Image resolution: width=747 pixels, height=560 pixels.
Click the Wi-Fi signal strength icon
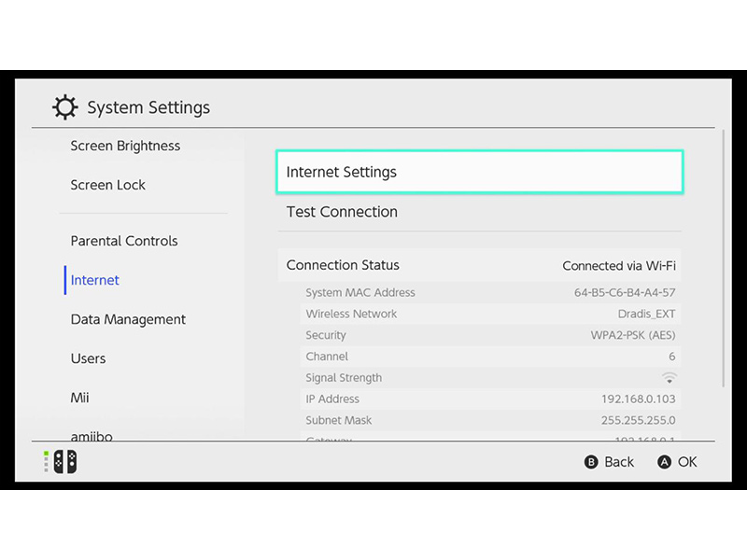click(669, 378)
